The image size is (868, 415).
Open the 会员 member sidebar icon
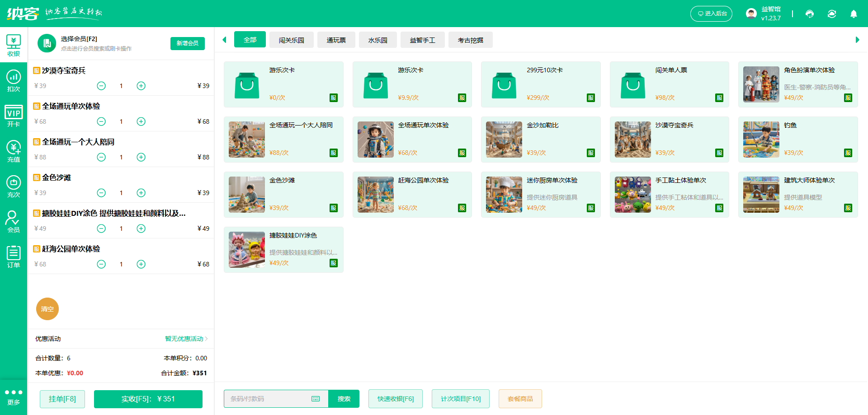coord(14,221)
